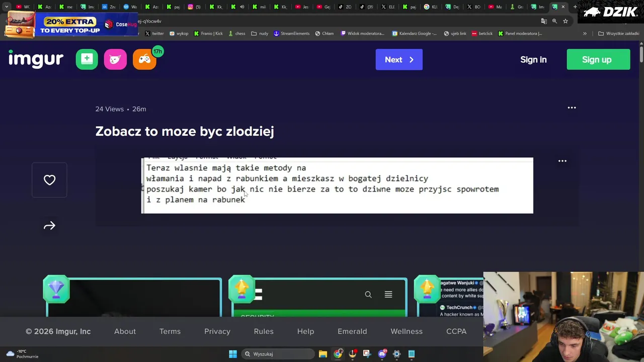The width and height of the screenshot is (644, 362).
Task: Open the twitter bookmark
Action: 154,34
